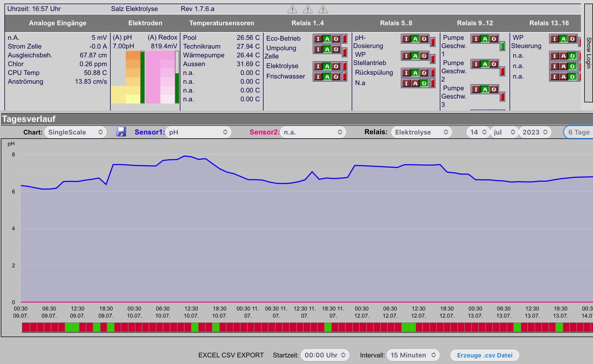Click the middle warning triangle icon
The image size is (593, 364).
308,9
